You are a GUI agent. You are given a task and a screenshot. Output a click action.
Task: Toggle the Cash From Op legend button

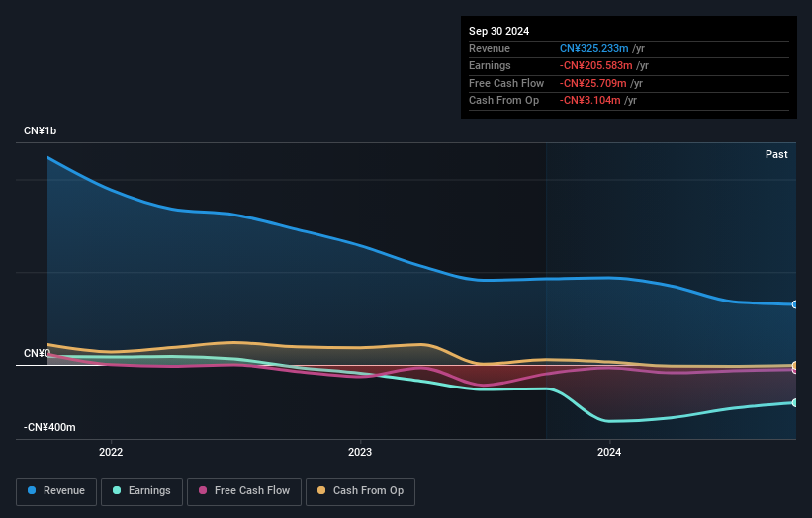(360, 491)
